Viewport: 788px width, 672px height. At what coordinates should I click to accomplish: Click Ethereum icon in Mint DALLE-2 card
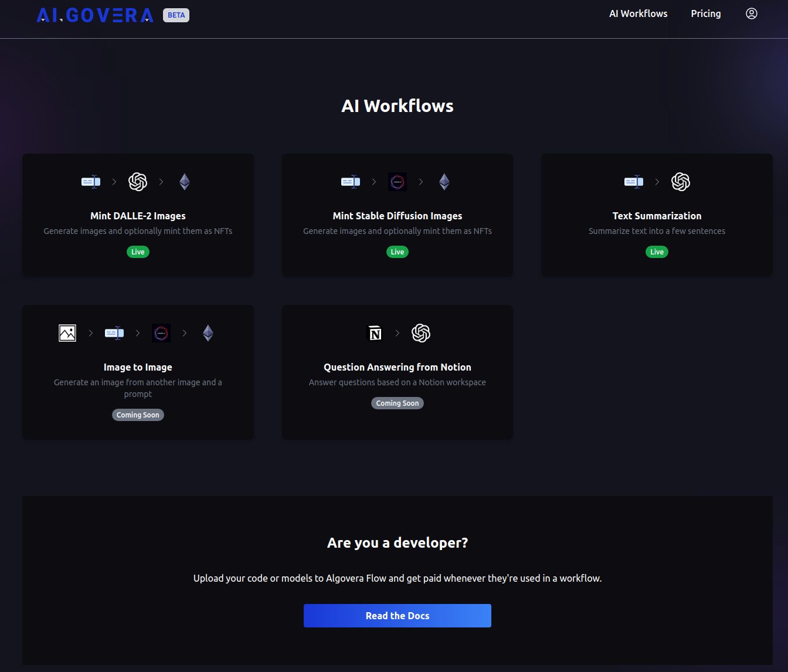point(185,182)
